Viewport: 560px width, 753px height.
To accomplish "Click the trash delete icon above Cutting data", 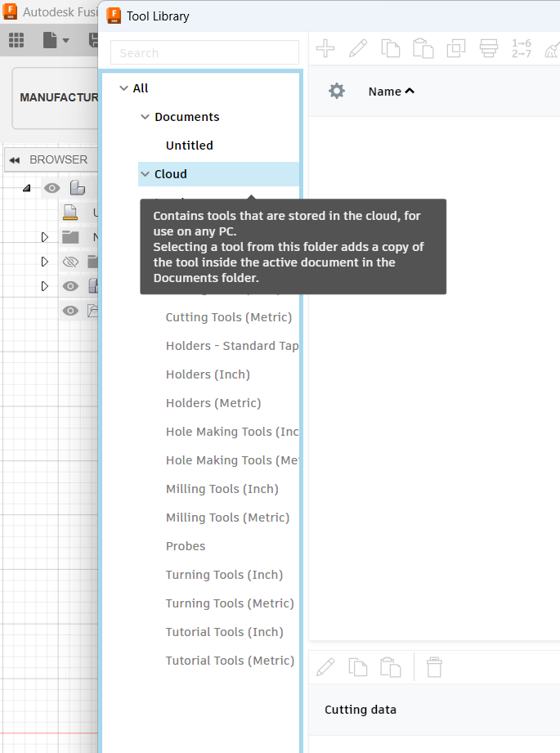I will (434, 667).
